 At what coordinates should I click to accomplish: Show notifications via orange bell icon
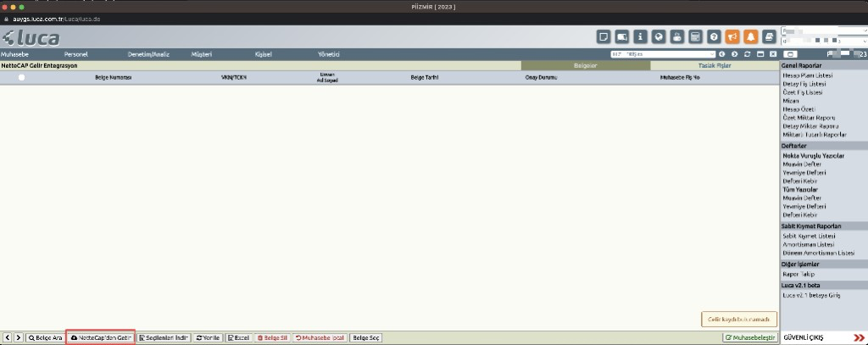coord(751,36)
